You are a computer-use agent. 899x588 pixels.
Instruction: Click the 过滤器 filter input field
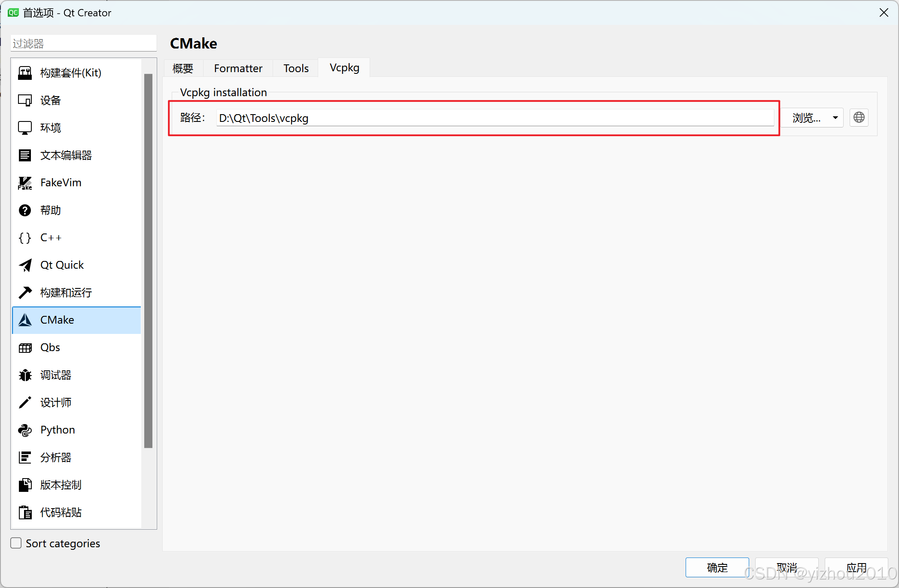click(x=84, y=43)
